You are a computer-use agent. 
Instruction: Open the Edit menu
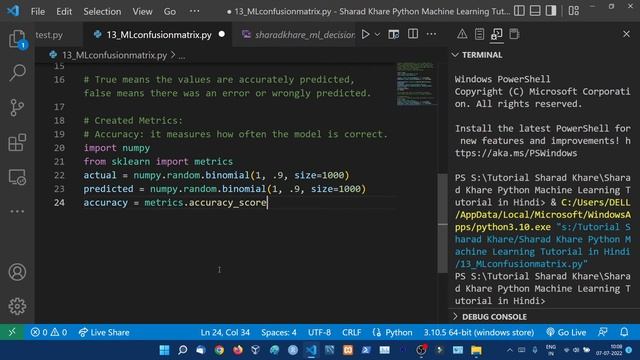64,11
